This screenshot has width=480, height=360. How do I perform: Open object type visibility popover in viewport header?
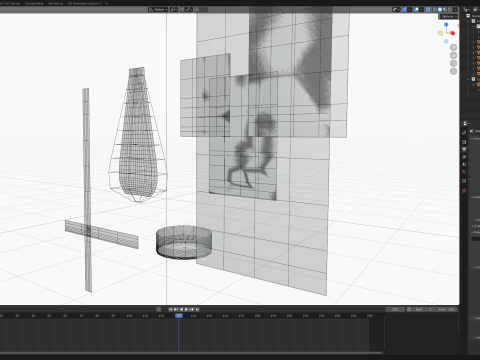click(x=396, y=9)
